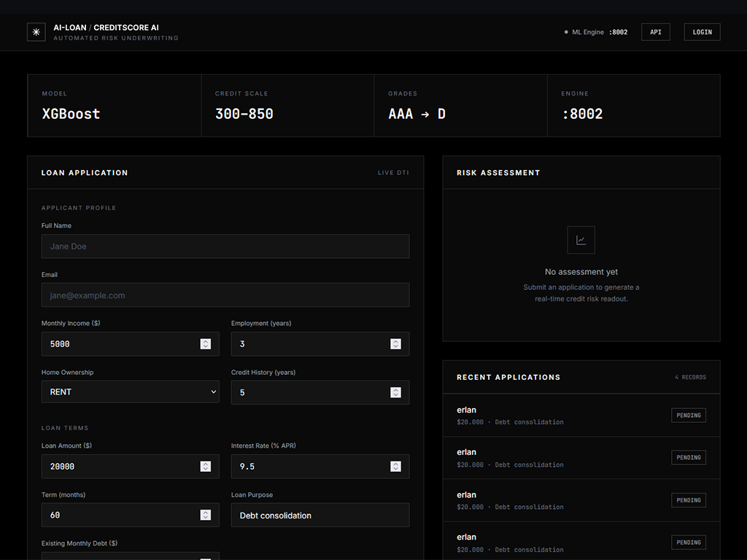Image resolution: width=747 pixels, height=560 pixels.
Task: Click the Interest Rate spinner control
Action: pos(395,466)
